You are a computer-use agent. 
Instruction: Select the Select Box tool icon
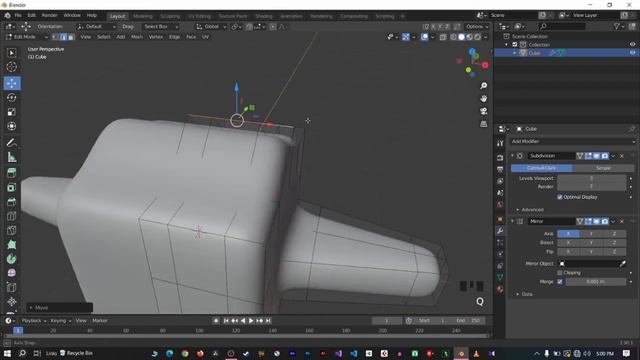[x=12, y=53]
